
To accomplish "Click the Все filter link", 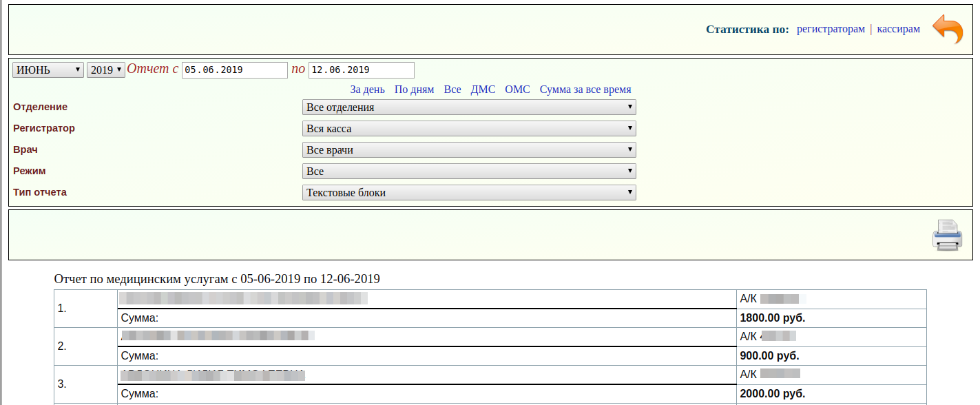I will tap(452, 90).
